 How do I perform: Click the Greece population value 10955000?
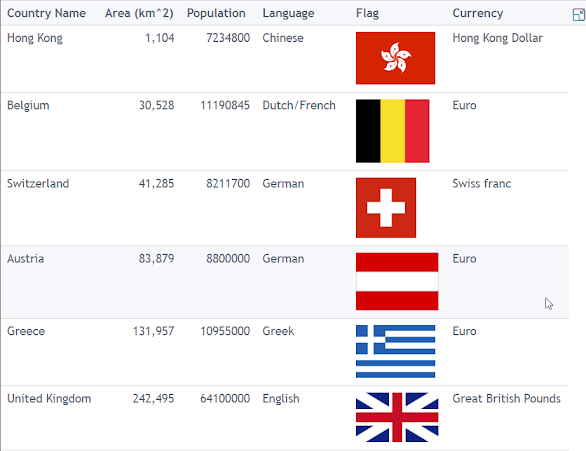(225, 331)
